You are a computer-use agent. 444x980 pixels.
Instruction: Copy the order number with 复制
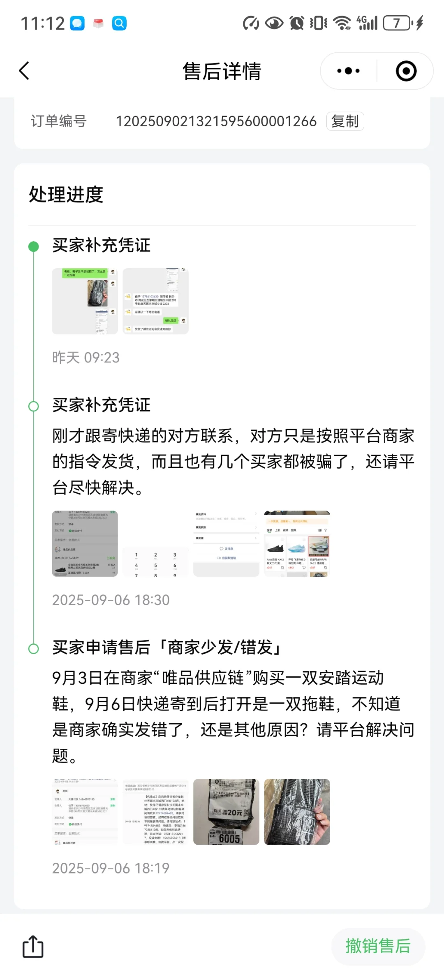pyautogui.click(x=345, y=121)
